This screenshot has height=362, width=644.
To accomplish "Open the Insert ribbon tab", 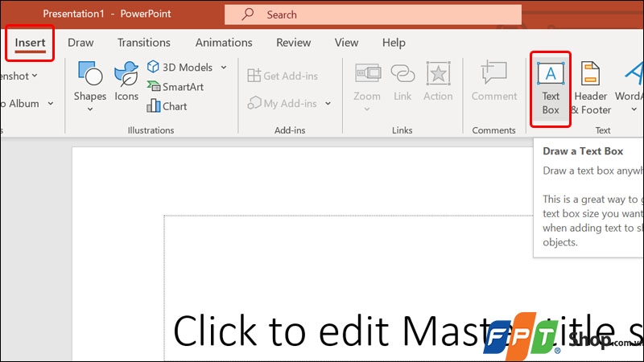I will [x=30, y=43].
